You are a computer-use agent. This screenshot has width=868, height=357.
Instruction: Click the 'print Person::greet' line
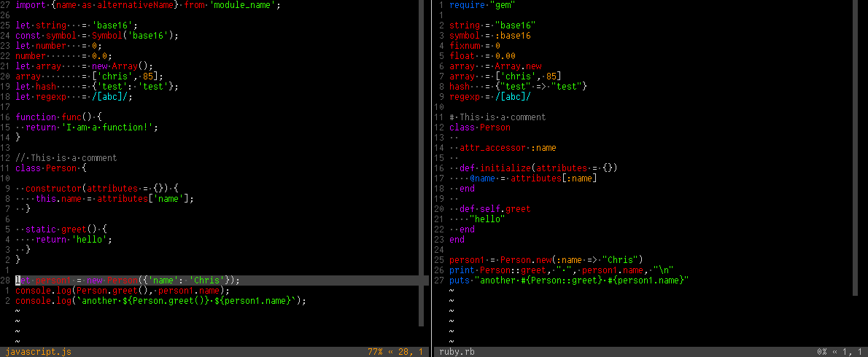pos(562,270)
